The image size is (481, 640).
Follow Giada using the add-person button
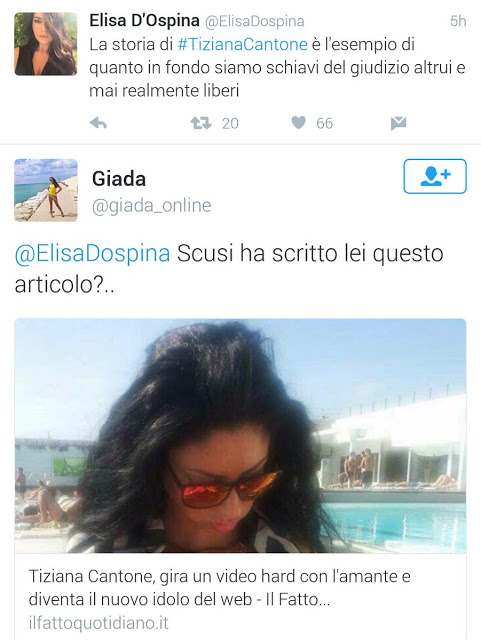[435, 176]
